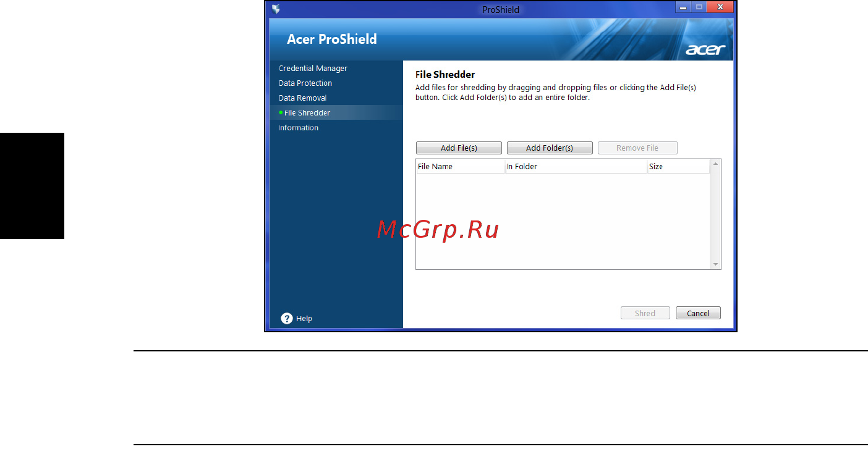Image resolution: width=868 pixels, height=457 pixels.
Task: Select Data Removal menu item
Action: click(302, 98)
